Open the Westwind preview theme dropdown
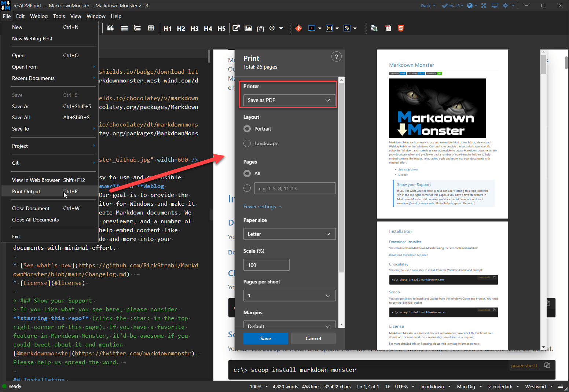Viewport: 569px width, 392px height. coord(539,386)
